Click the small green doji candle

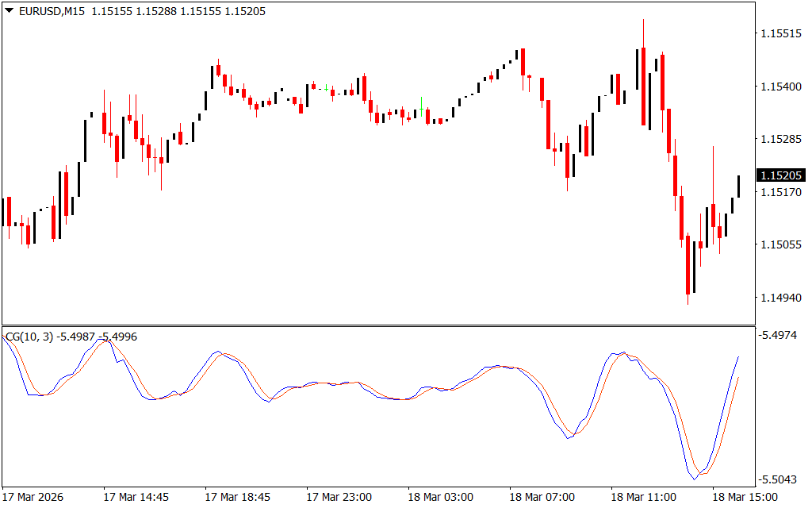(326, 89)
